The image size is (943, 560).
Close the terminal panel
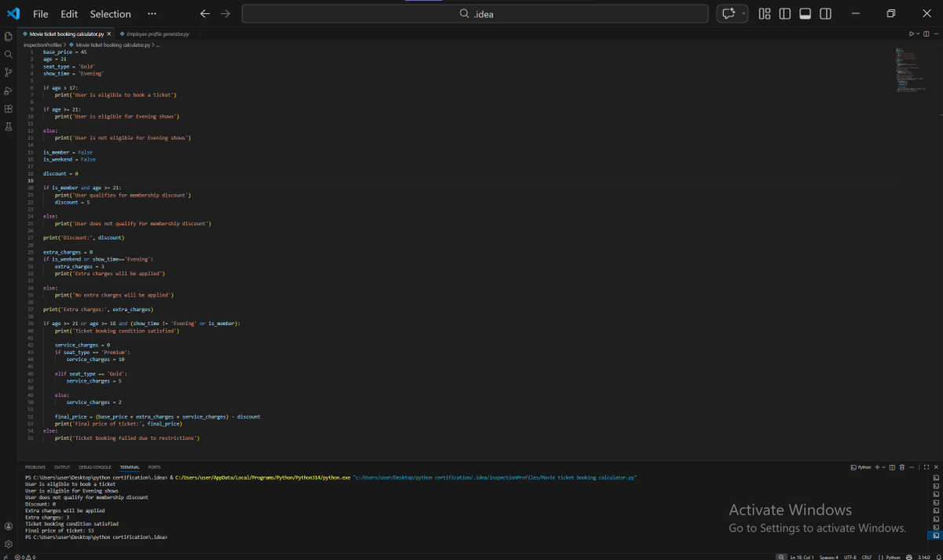[936, 467]
